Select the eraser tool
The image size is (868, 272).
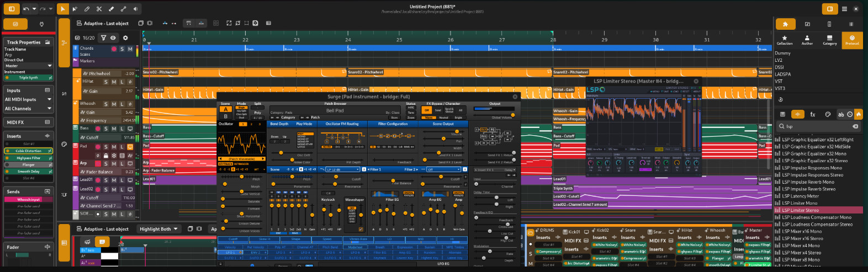pyautogui.click(x=111, y=9)
